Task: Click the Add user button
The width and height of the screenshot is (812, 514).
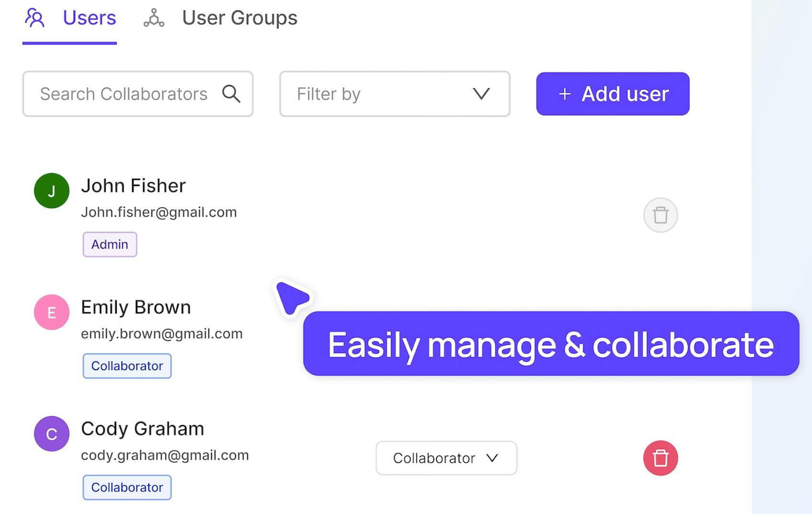Action: coord(613,94)
